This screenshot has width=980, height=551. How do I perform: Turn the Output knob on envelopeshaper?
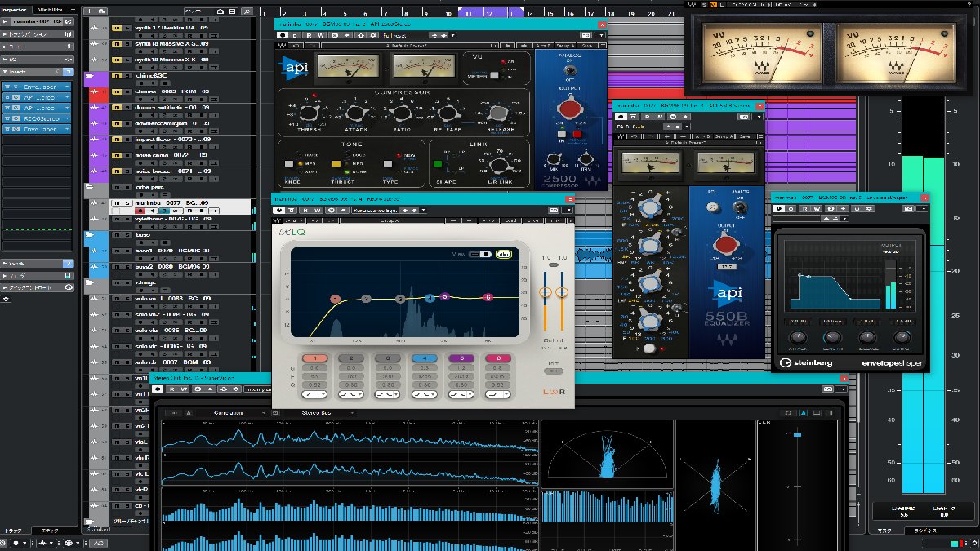tap(902, 337)
